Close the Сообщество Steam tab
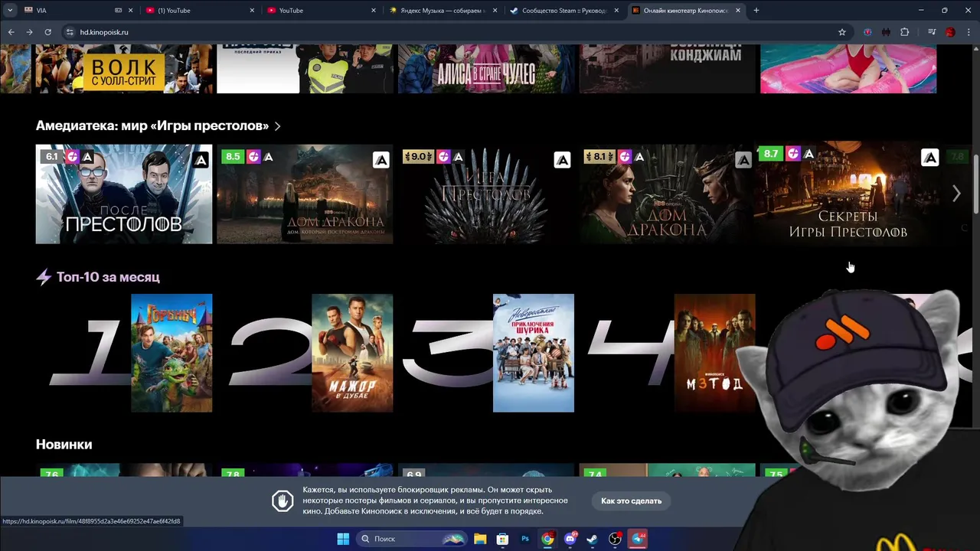This screenshot has height=551, width=980. click(x=616, y=11)
